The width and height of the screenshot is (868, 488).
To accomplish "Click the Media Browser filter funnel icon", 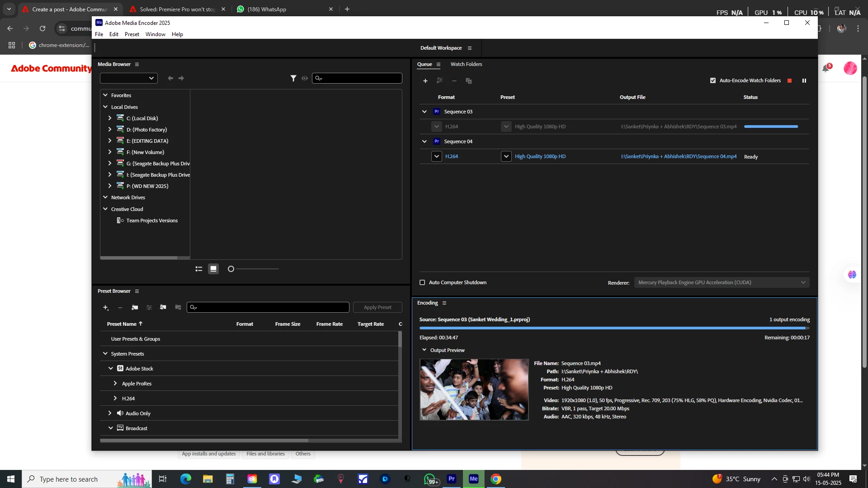I will tap(293, 78).
